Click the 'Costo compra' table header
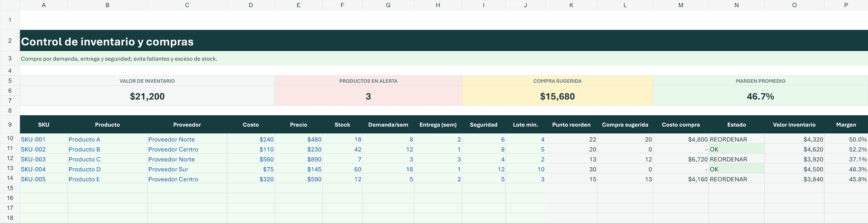The image size is (868, 223). pos(681,125)
